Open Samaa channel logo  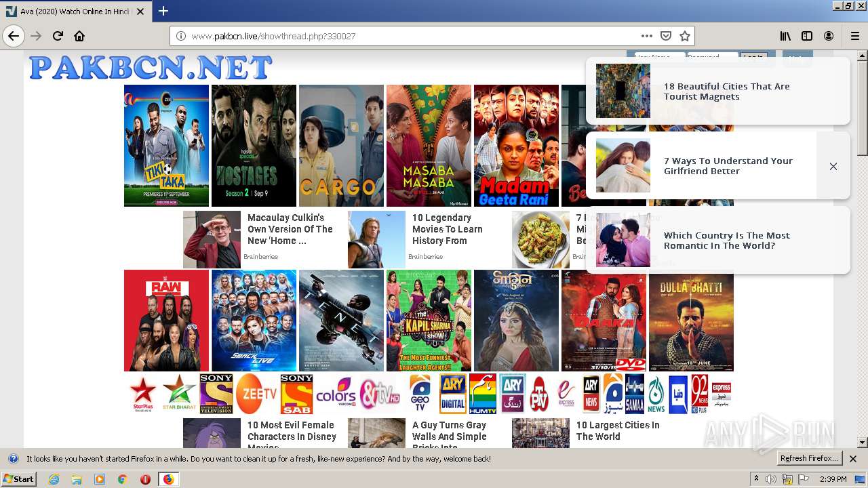[x=635, y=394]
